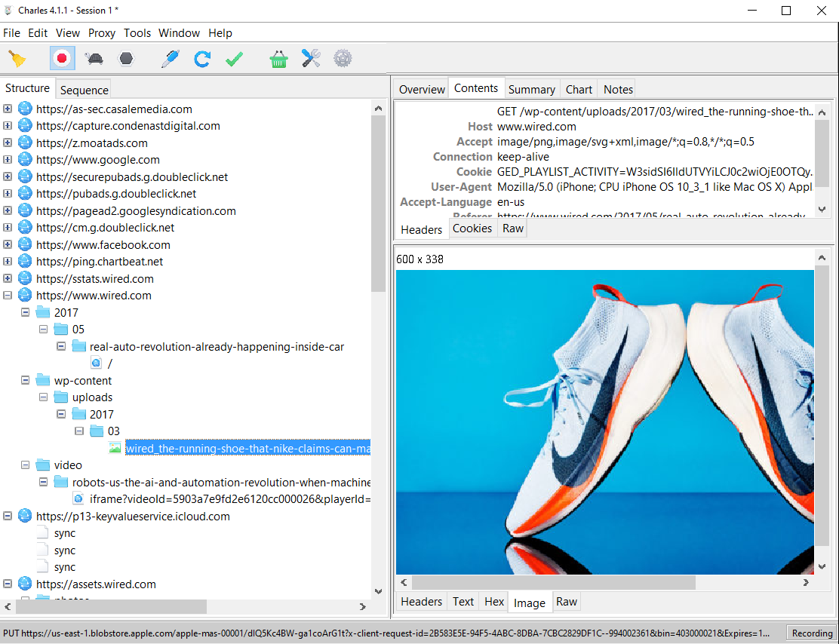839x644 pixels.
Task: Open the Help menu
Action: 220,33
